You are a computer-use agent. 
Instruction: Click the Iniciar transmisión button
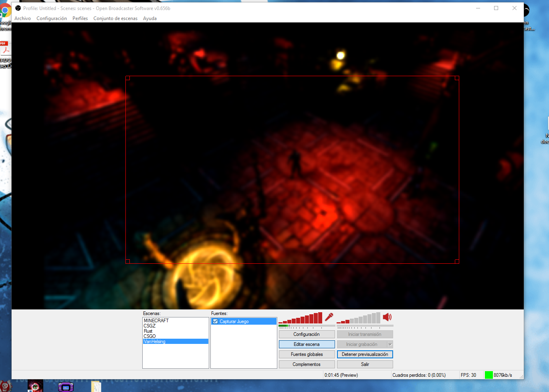click(x=365, y=334)
